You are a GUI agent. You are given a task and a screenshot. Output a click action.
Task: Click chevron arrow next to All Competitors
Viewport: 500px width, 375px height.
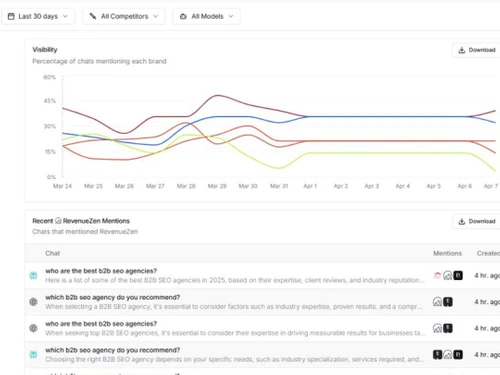click(x=155, y=16)
